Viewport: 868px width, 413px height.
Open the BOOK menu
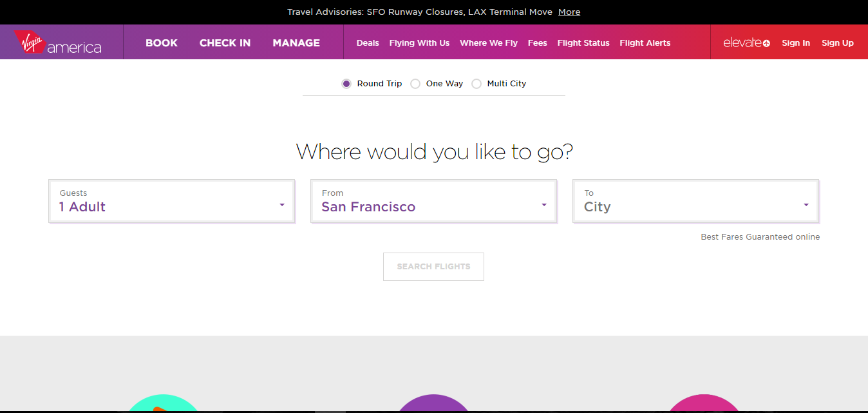[162, 43]
